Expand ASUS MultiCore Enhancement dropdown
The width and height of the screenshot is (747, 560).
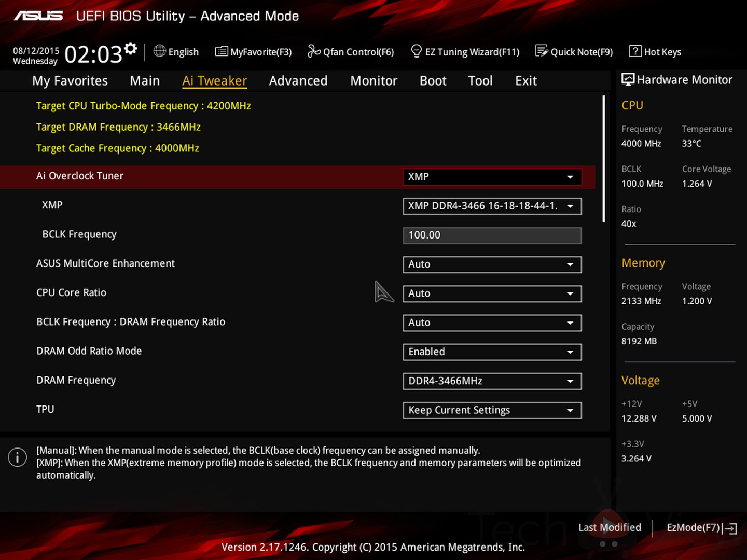(x=492, y=264)
